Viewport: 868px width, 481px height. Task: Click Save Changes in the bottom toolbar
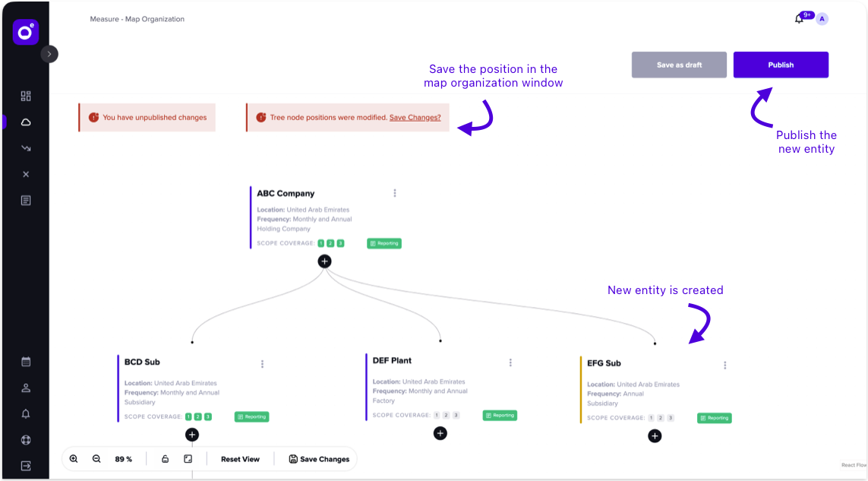click(x=319, y=459)
